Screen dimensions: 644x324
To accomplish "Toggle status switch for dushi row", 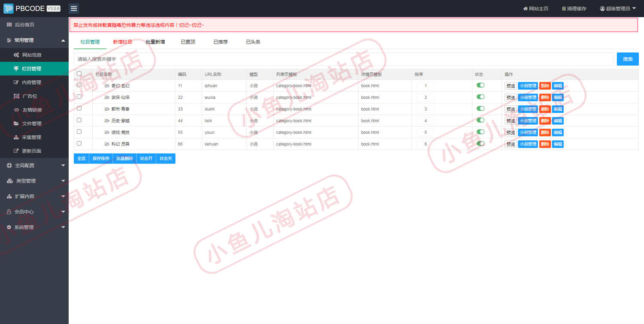I will [480, 109].
